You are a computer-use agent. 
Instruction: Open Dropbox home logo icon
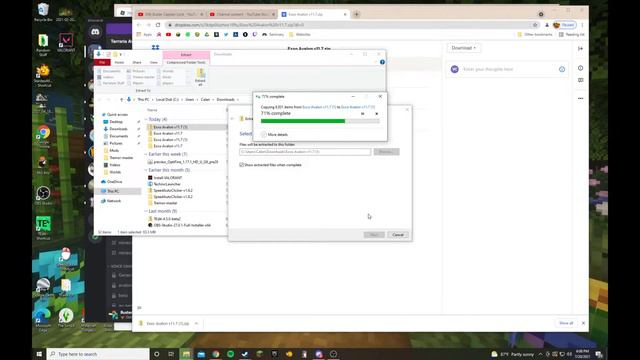(156, 48)
